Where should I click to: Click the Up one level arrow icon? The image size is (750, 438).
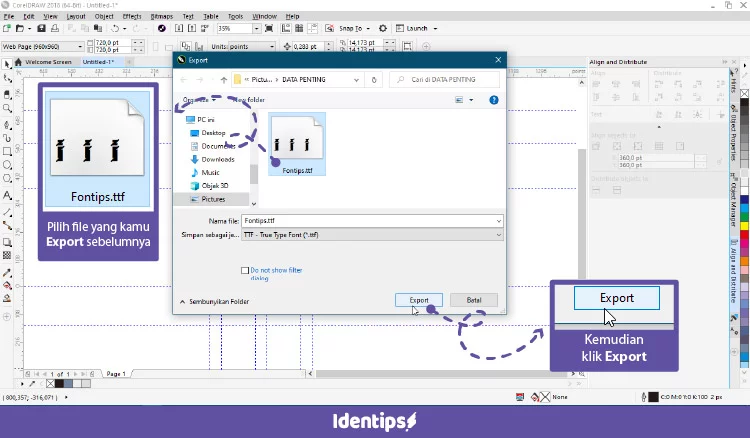tap(223, 79)
